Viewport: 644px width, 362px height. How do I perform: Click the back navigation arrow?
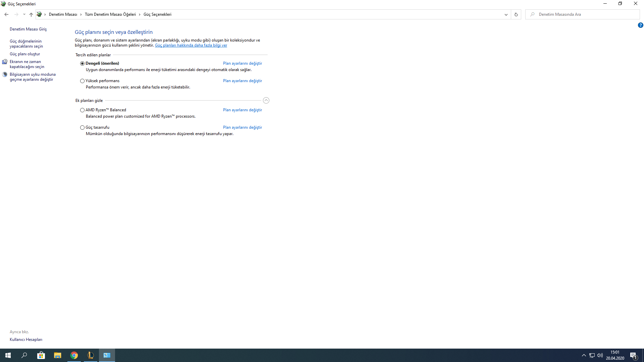click(6, 14)
